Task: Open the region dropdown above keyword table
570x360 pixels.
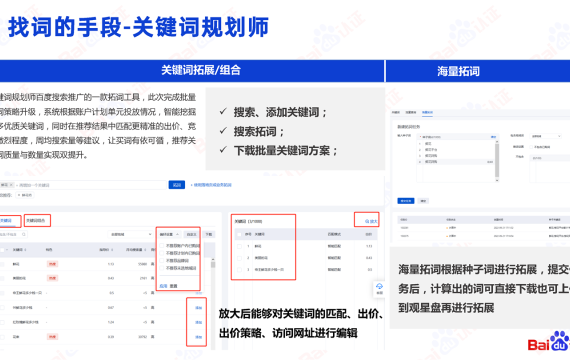Action: tap(131, 234)
